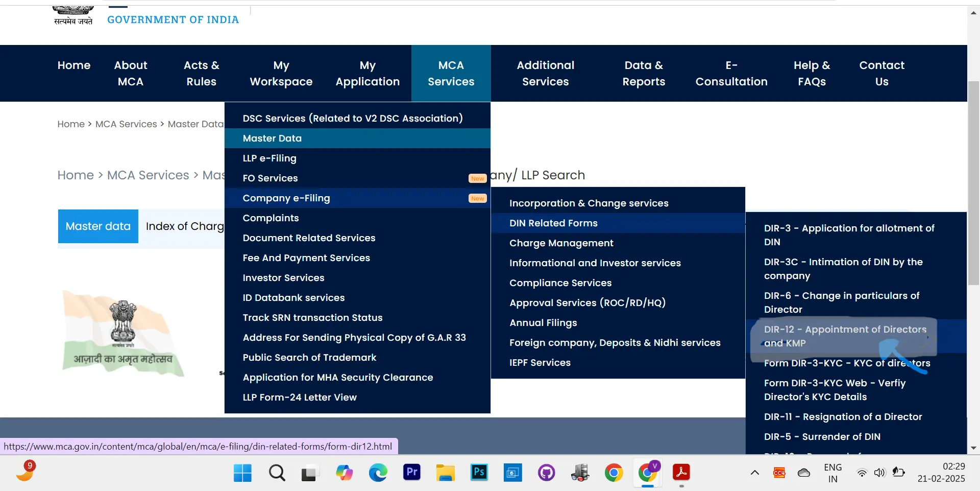Open Fee And Payment Services
This screenshot has height=491, width=980.
(x=357, y=258)
